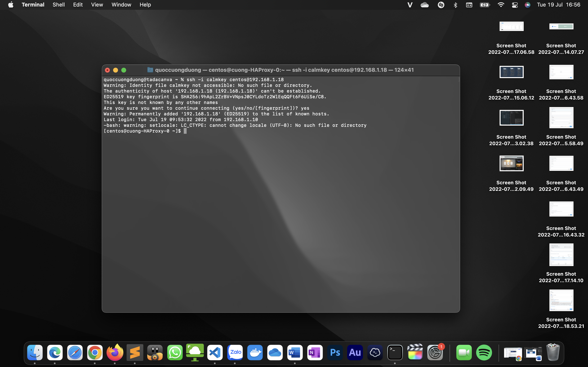Open Zalo app in Dock
Screen dimensions: 588x367
click(x=235, y=353)
